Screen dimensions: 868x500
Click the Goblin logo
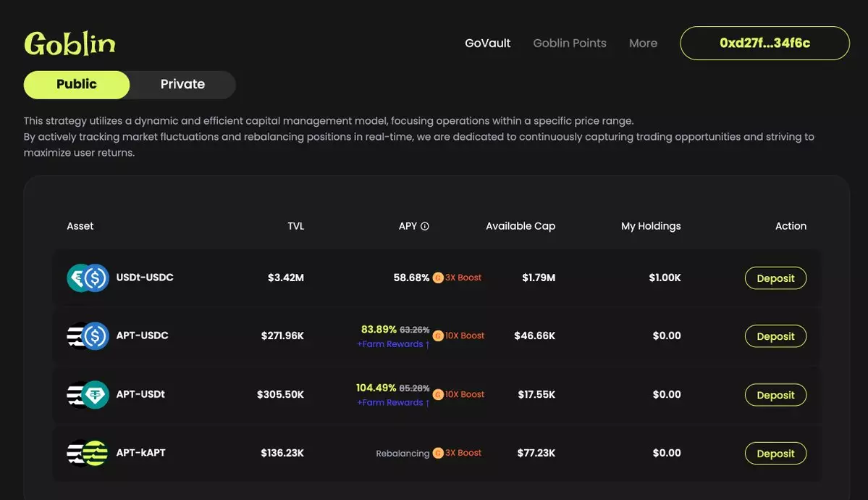tap(69, 44)
